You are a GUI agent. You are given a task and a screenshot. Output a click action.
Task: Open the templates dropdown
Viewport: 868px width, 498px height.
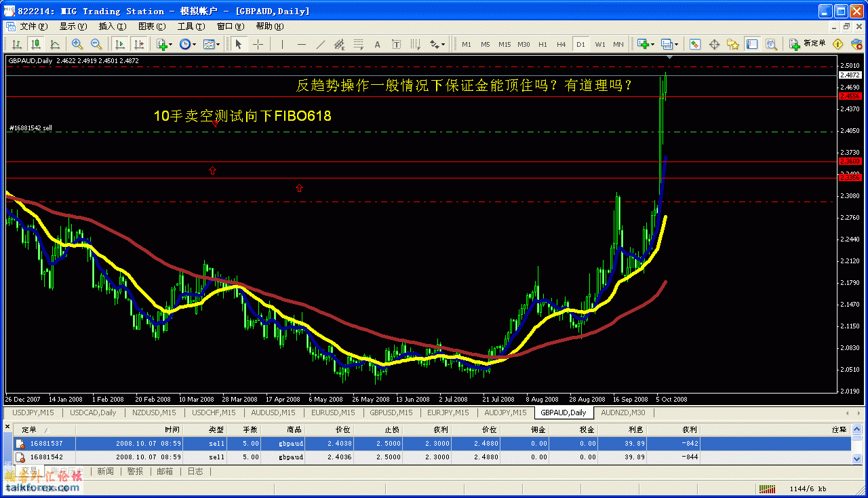[x=212, y=44]
